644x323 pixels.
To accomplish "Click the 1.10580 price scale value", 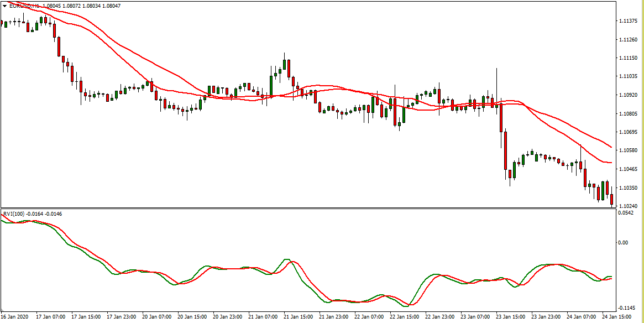I will click(629, 150).
